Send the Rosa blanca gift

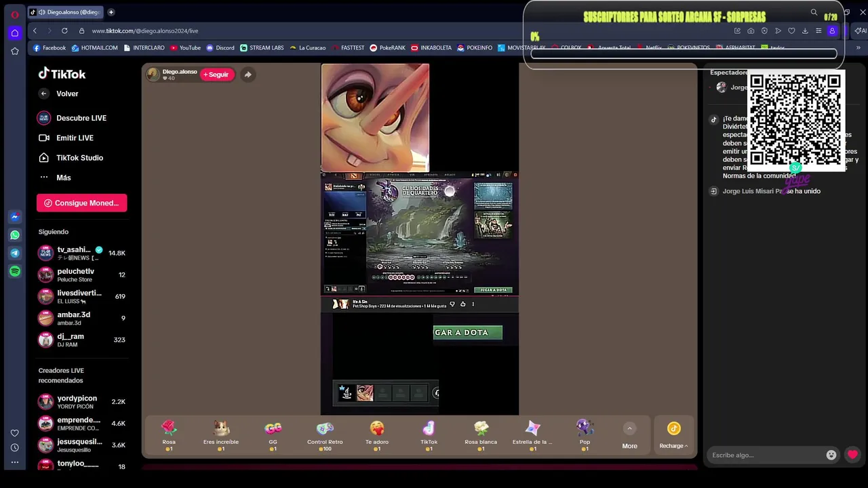[x=481, y=436]
